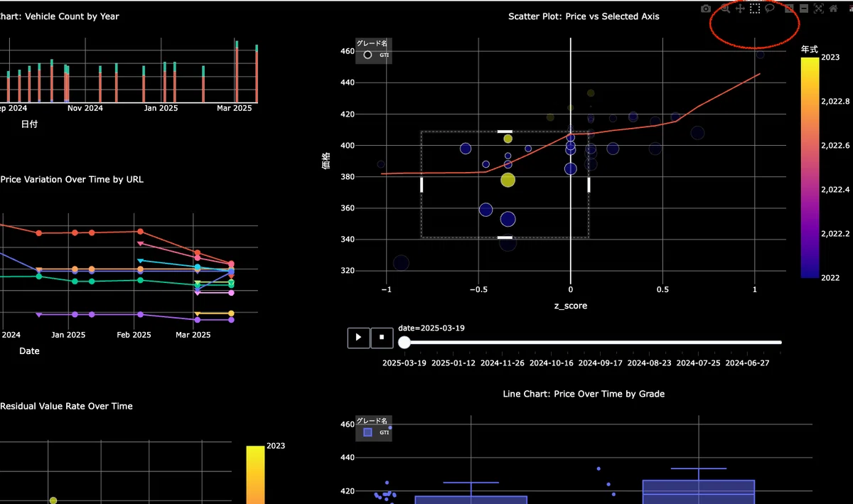Viewport: 853px width, 504px height.
Task: Click the large yellow bubble near 378
Action: tap(508, 180)
